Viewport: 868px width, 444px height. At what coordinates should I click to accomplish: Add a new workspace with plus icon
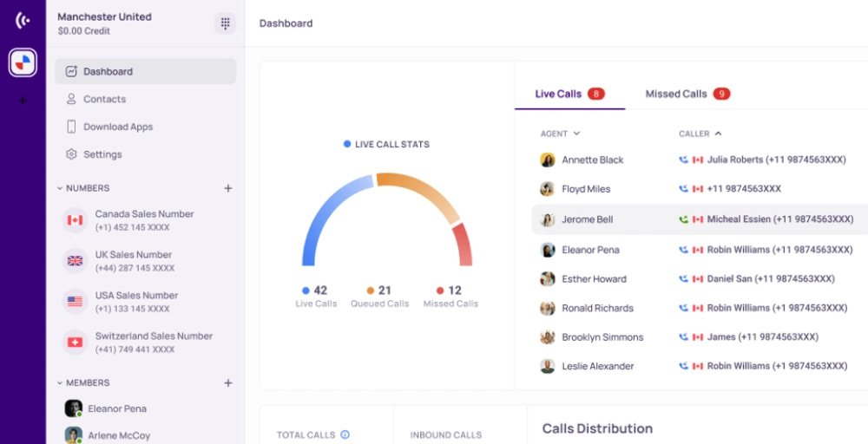23,101
